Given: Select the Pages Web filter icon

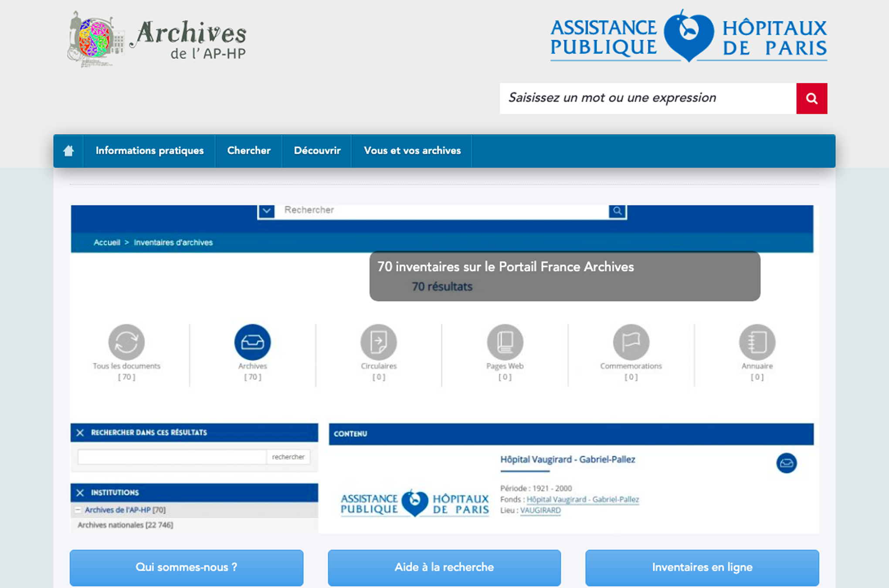Looking at the screenshot, I should [x=505, y=342].
